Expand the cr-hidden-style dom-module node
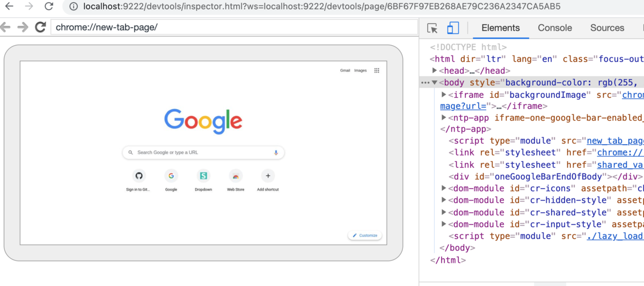Viewport: 644px width, 286px height. point(444,200)
